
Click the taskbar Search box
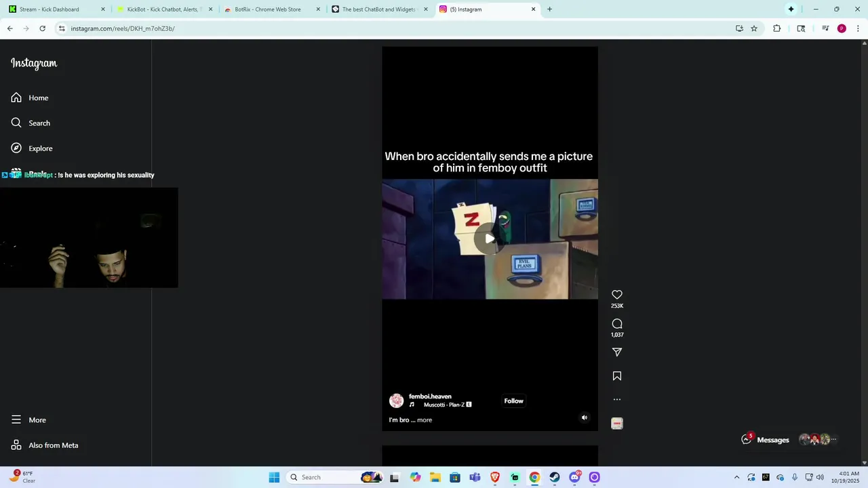coord(335,477)
